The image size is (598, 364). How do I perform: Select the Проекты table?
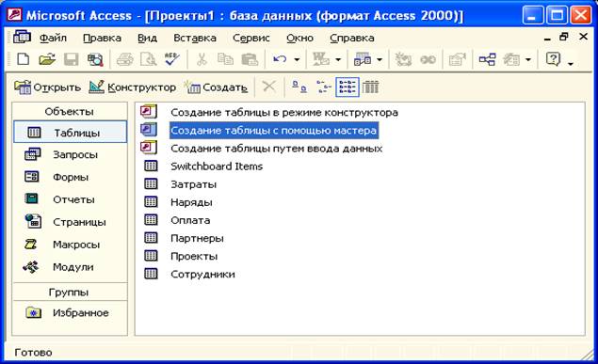tap(194, 256)
